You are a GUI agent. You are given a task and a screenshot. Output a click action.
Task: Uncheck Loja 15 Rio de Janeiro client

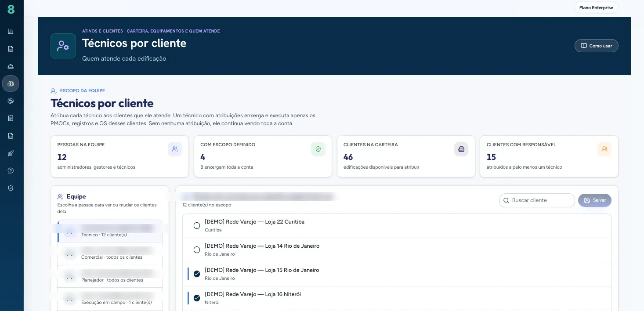click(x=197, y=274)
